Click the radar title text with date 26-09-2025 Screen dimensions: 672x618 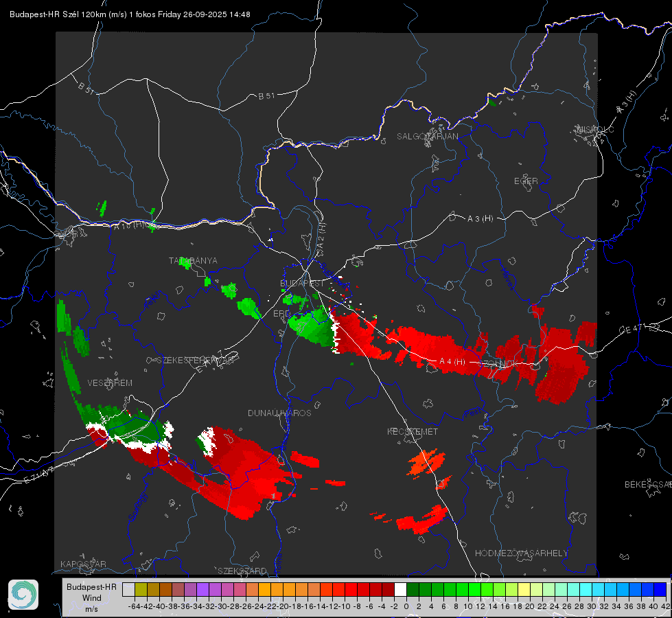click(130, 14)
